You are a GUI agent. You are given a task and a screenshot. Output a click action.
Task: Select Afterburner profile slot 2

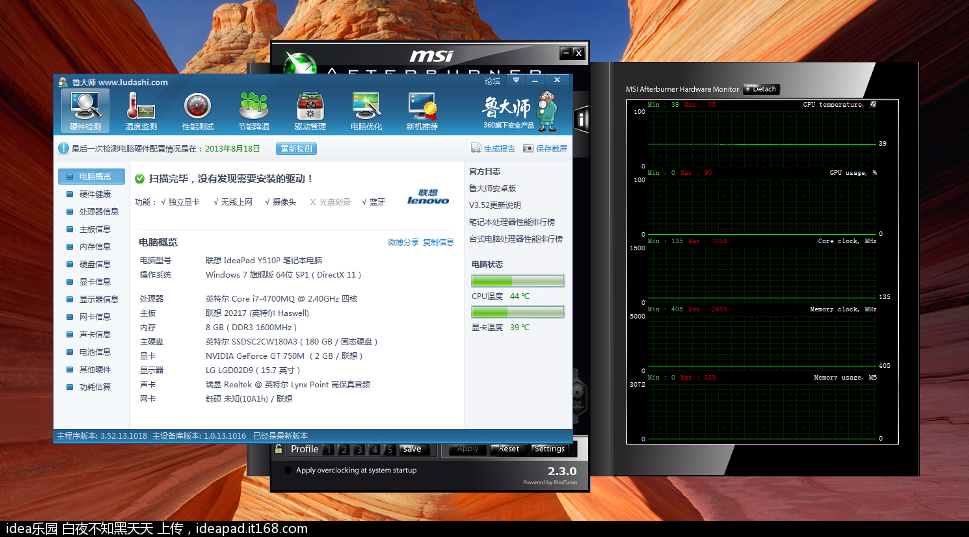(344, 450)
